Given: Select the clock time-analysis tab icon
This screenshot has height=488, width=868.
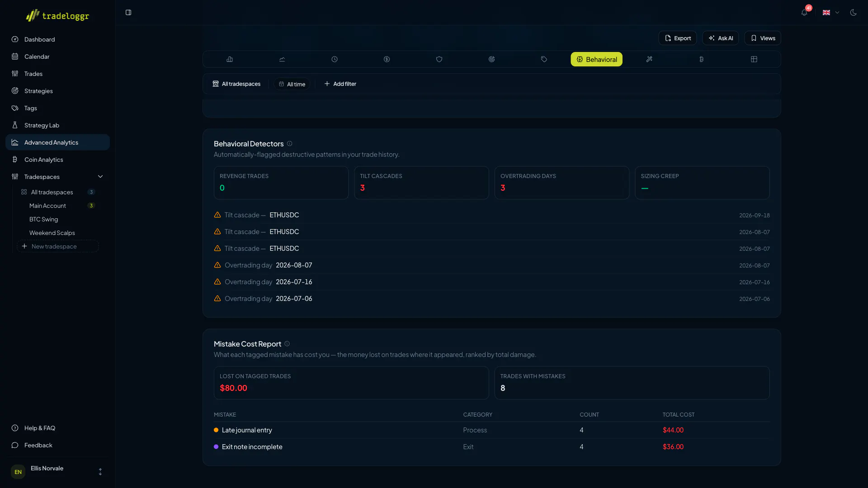Looking at the screenshot, I should click(x=335, y=59).
